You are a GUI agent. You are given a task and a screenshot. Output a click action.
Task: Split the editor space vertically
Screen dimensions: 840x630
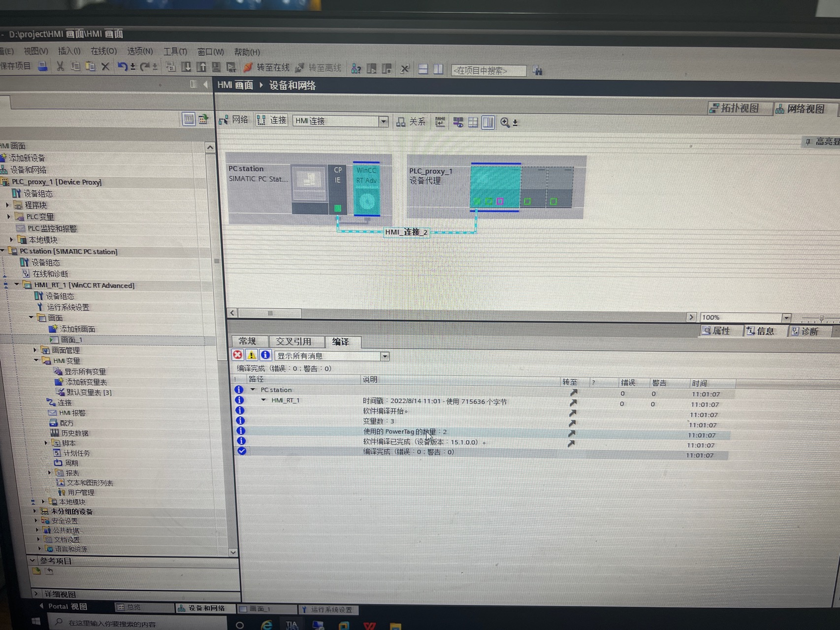[x=438, y=69]
